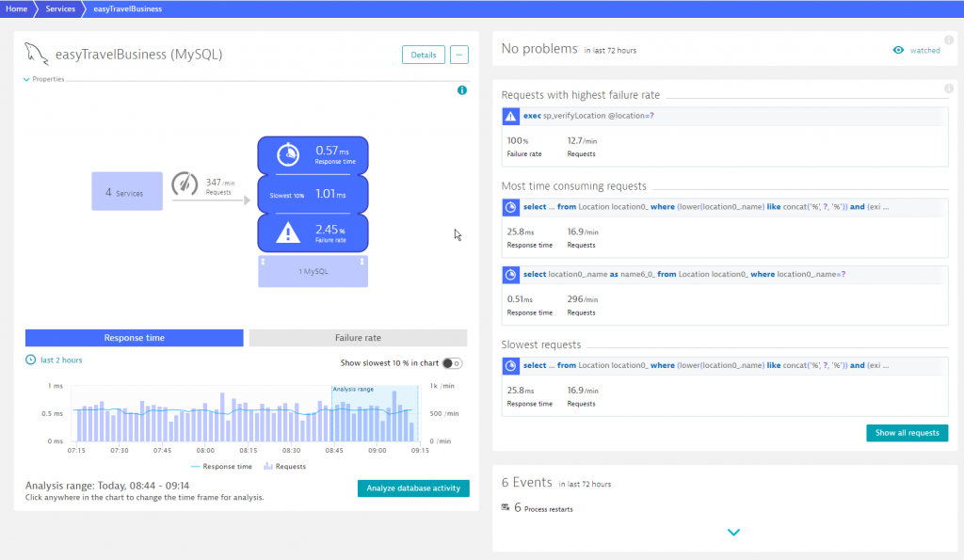Click the 0.51 ms Response time value
This screenshot has height=560, width=964.
(520, 299)
